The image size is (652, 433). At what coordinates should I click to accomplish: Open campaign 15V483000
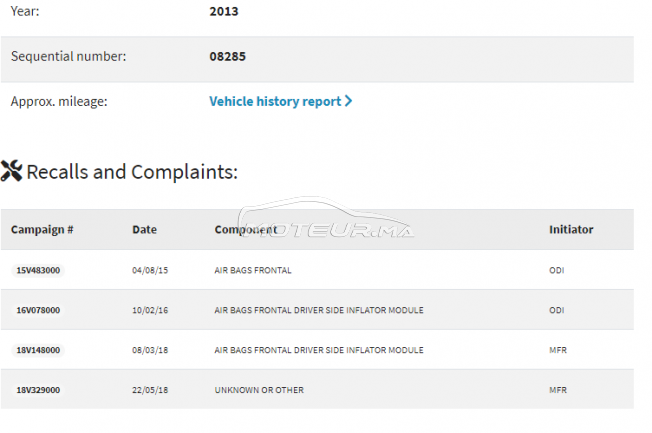(x=38, y=270)
